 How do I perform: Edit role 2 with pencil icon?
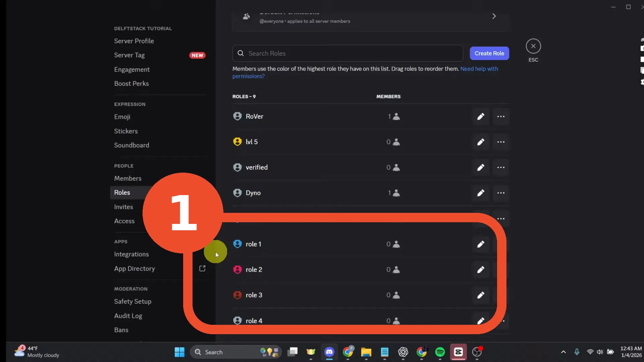[x=481, y=270]
